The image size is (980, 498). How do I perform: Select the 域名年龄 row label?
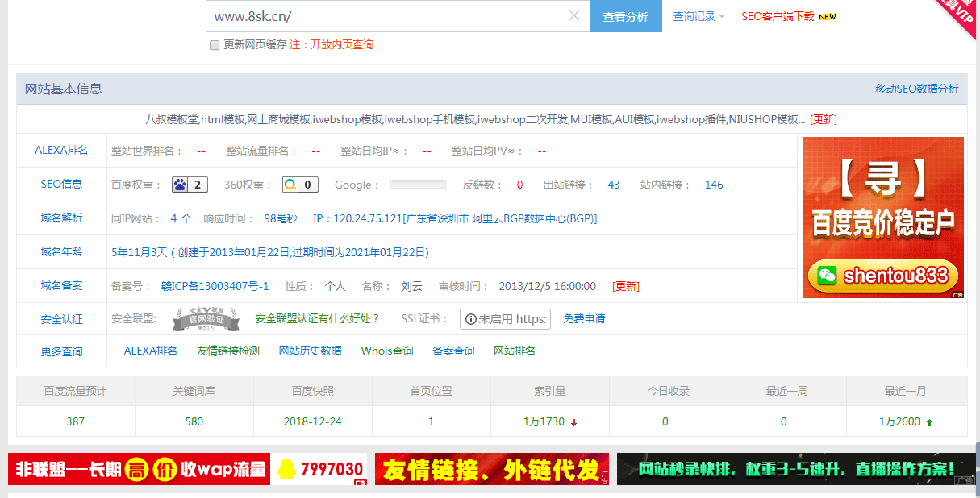point(61,252)
